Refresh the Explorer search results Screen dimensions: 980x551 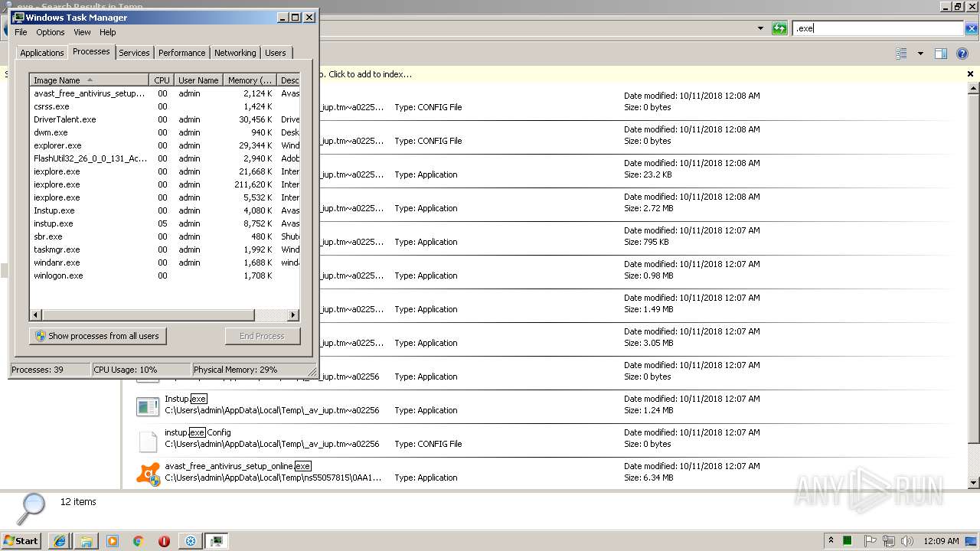coord(779,28)
